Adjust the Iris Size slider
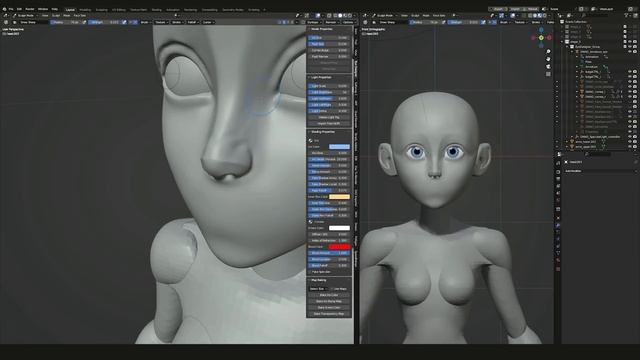Image resolution: width=640 pixels, height=360 pixels. [x=329, y=38]
